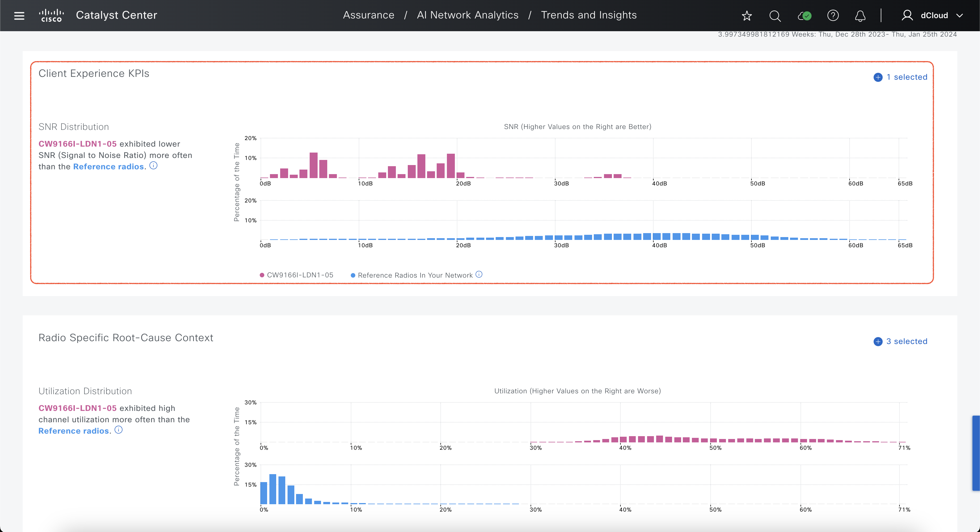
Task: Open the 3 selected root-cause picker
Action: tap(907, 341)
